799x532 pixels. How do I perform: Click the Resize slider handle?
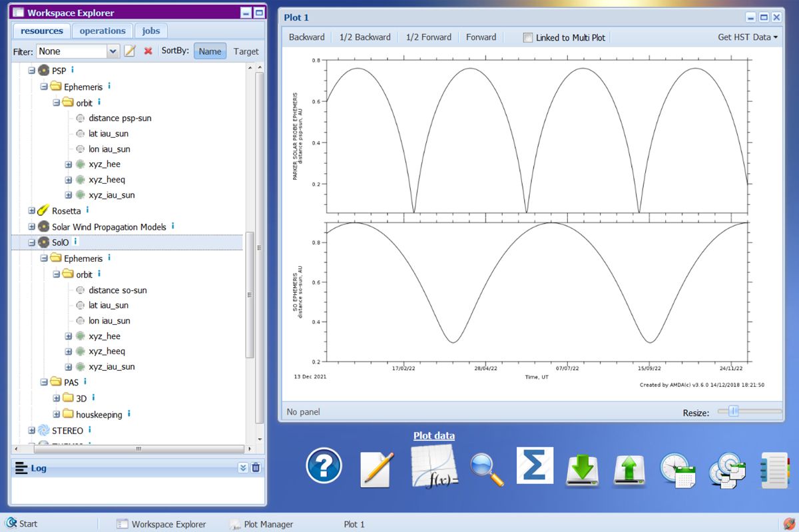click(734, 412)
